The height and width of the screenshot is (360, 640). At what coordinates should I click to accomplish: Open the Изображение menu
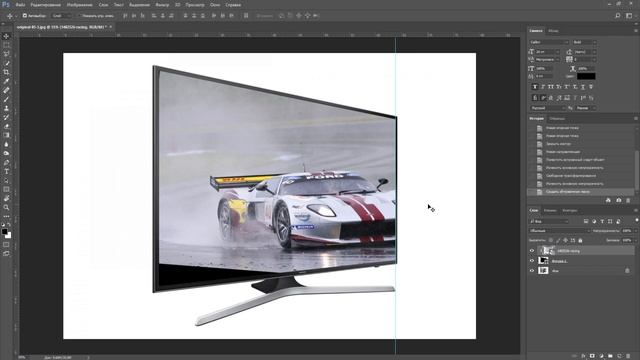tap(80, 5)
